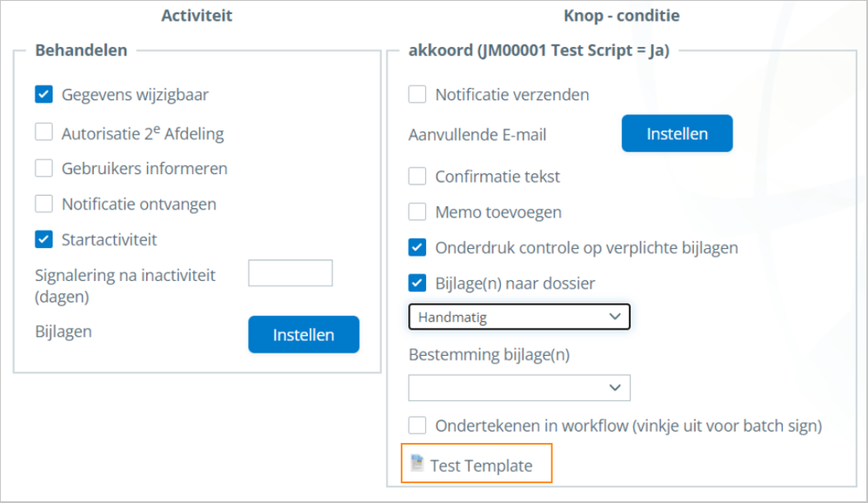Uncheck Bijlage(n) naar dossier
Image resolution: width=868 pixels, height=503 pixels.
coord(417,283)
